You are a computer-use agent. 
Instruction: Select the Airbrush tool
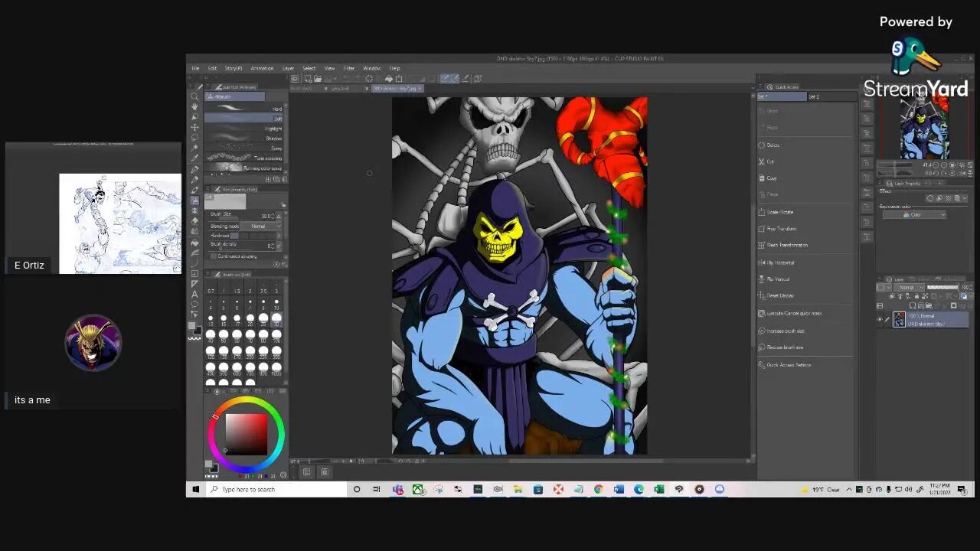pyautogui.click(x=195, y=200)
